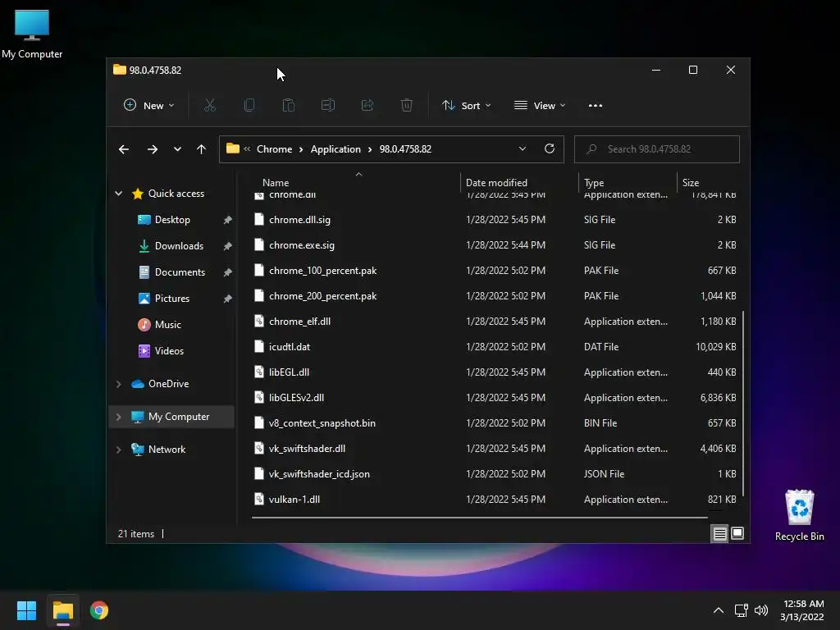Go up one folder level arrow
The image size is (840, 630).
(202, 149)
